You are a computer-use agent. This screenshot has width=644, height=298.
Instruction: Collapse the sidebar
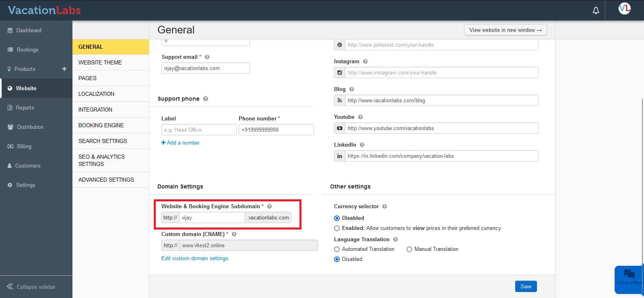(31, 287)
